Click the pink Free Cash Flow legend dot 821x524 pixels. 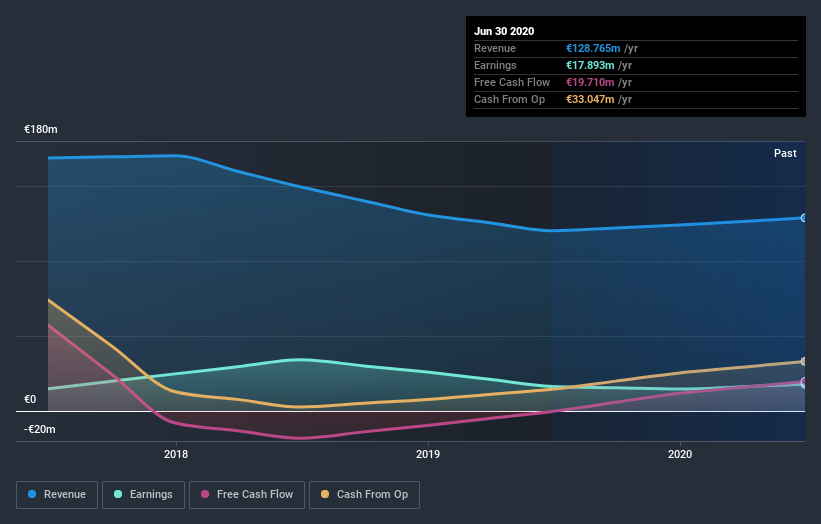click(x=205, y=494)
